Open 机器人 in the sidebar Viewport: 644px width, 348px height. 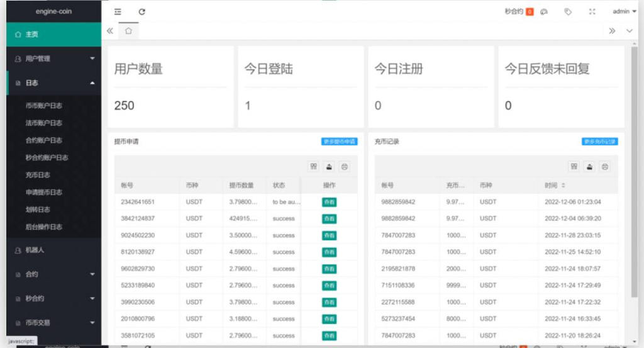54,250
